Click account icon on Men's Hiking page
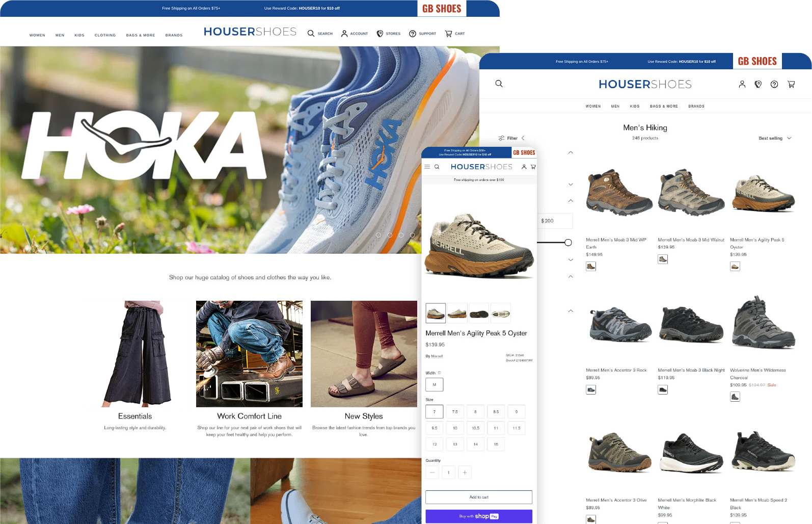The height and width of the screenshot is (524, 812). (x=742, y=84)
